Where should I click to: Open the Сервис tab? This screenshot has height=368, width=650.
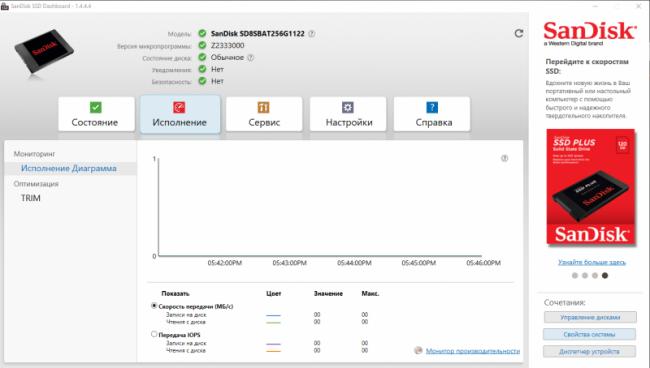point(264,114)
